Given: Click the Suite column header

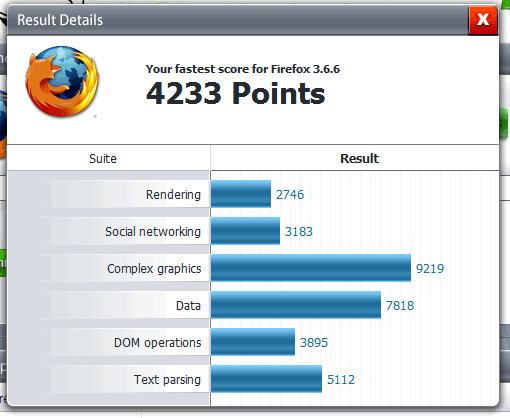Looking at the screenshot, I should tap(103, 159).
